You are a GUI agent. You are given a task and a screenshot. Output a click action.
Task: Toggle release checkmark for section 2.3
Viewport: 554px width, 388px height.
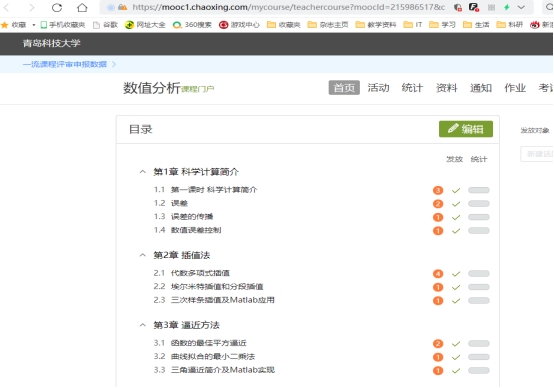coord(456,301)
